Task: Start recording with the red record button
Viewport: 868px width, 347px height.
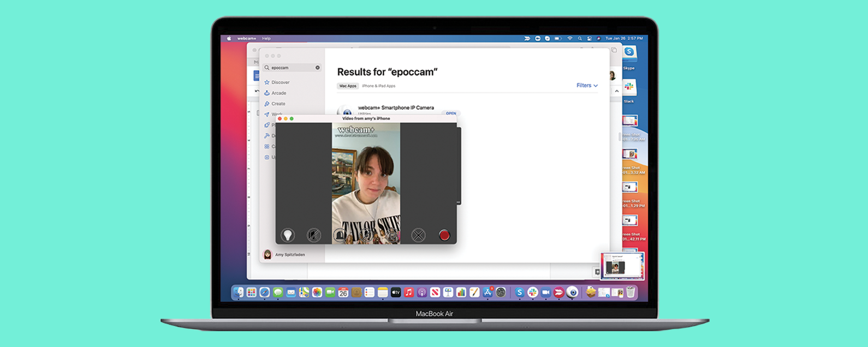Action: tap(444, 235)
